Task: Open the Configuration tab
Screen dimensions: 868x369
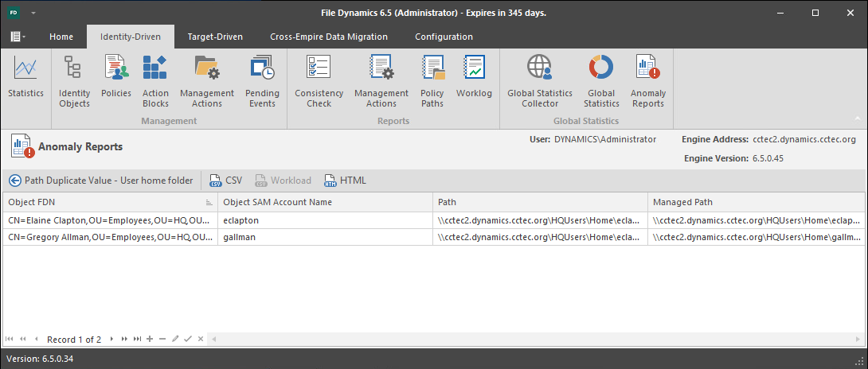Action: (x=444, y=37)
